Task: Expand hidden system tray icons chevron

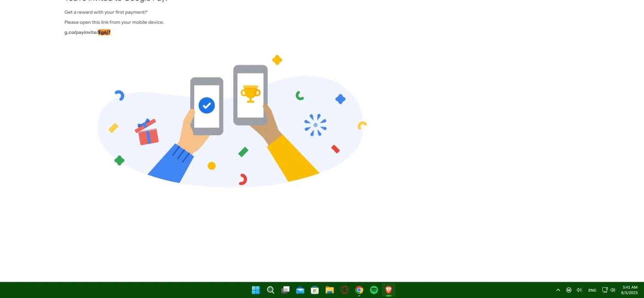Action: click(558, 290)
